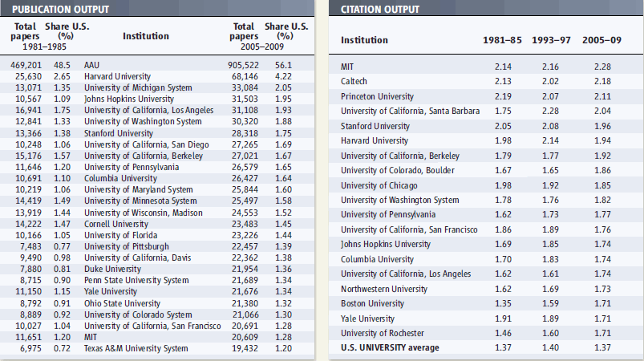Select University of Colorado, Boulder
This screenshot has height=361, width=644.
398,170
